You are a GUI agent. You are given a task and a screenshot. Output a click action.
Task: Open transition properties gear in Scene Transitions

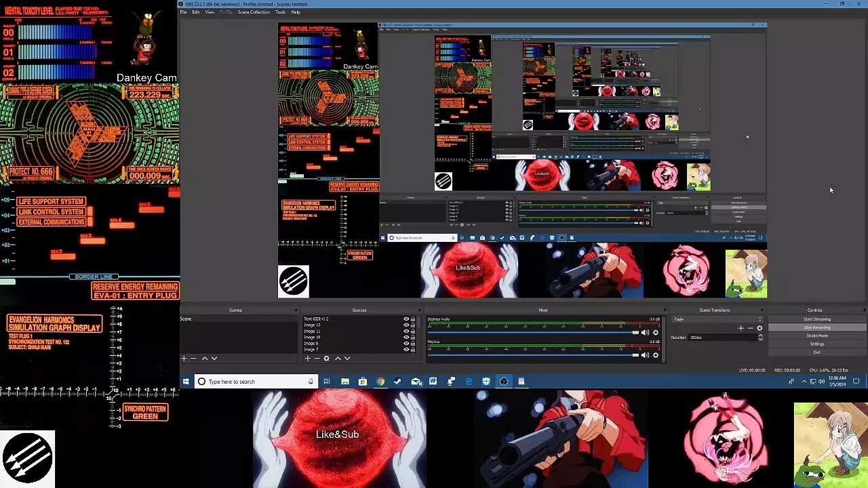759,328
